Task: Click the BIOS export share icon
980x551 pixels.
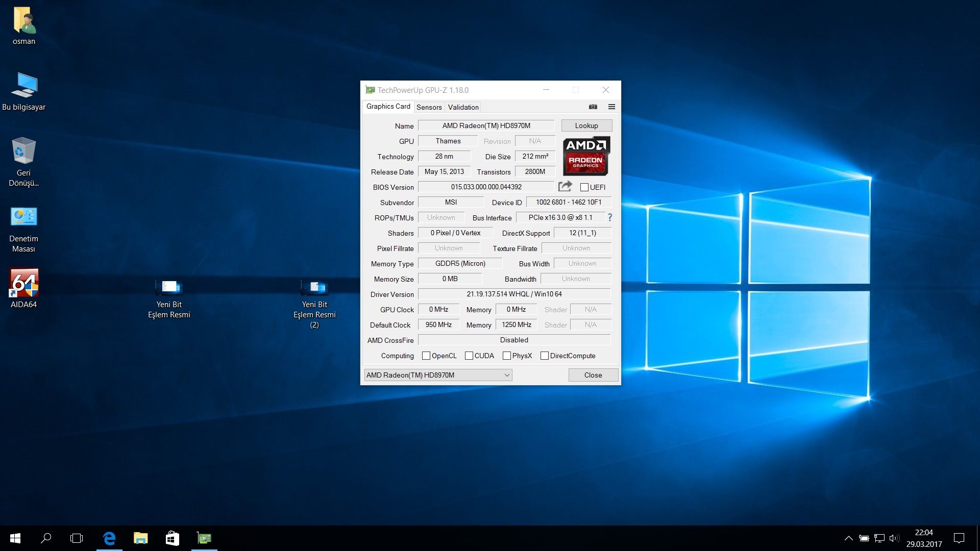Action: coord(565,186)
